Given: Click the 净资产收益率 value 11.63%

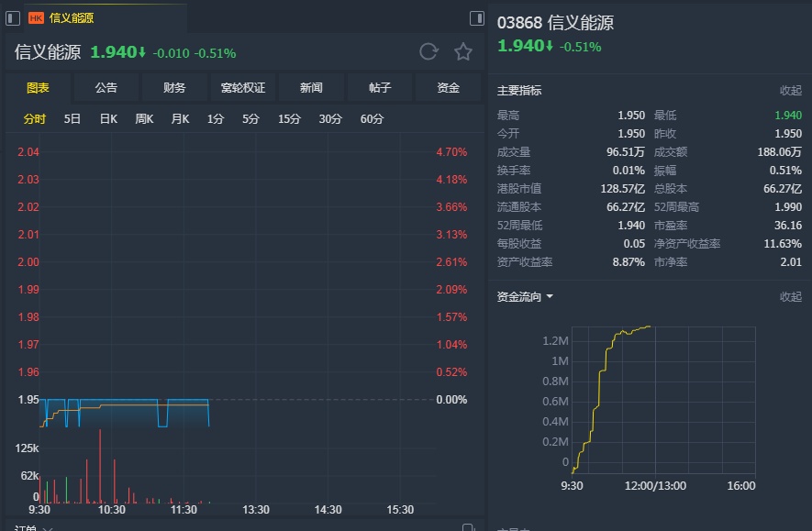Looking at the screenshot, I should tap(783, 244).
